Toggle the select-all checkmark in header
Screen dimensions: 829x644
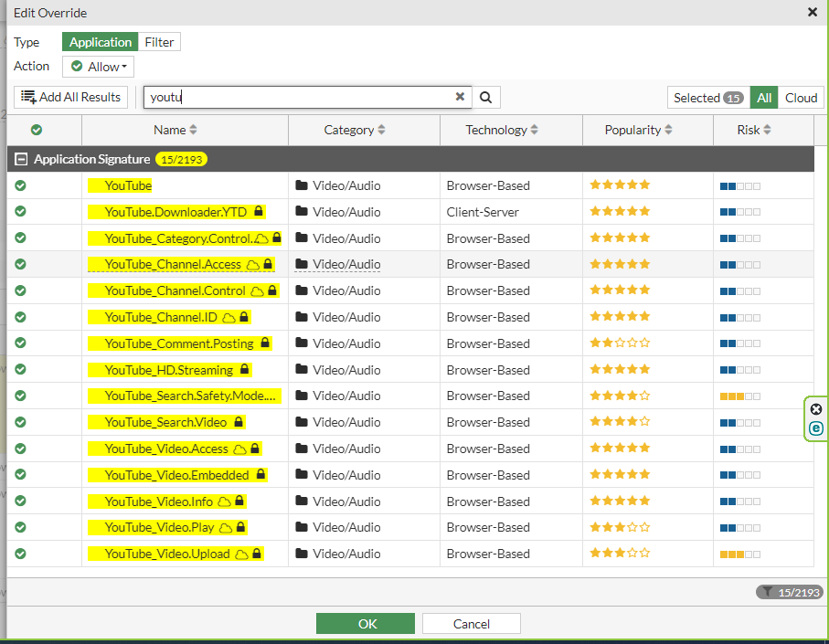pos(37,130)
